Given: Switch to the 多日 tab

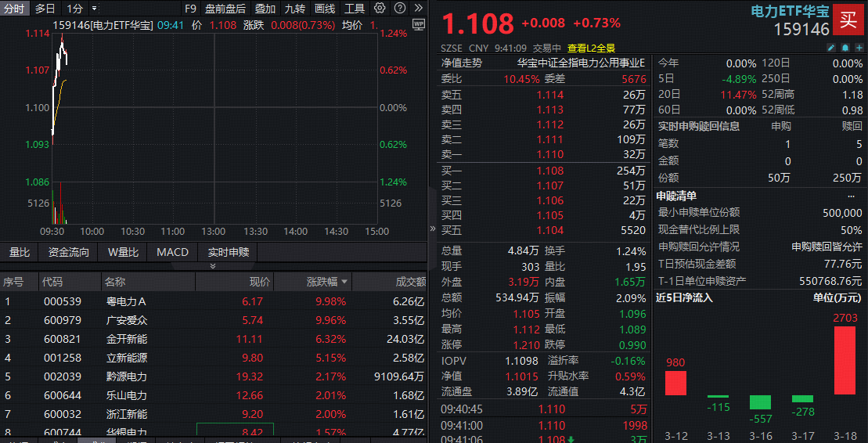Looking at the screenshot, I should (45, 9).
